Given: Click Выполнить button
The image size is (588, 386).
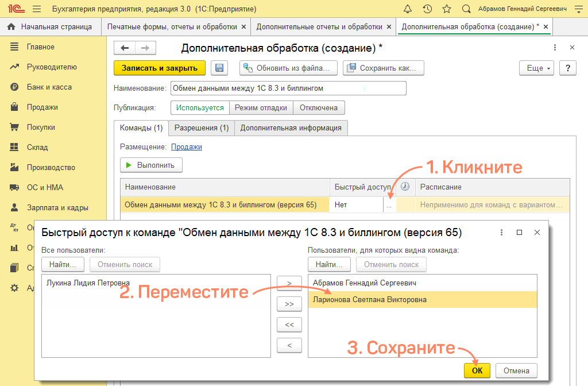Looking at the screenshot, I should [151, 165].
